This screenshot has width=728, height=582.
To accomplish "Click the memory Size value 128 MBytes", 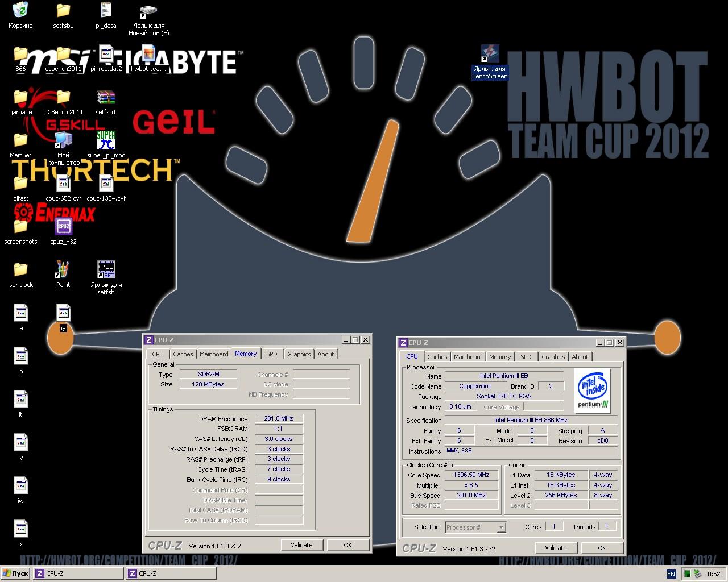I will tap(209, 384).
